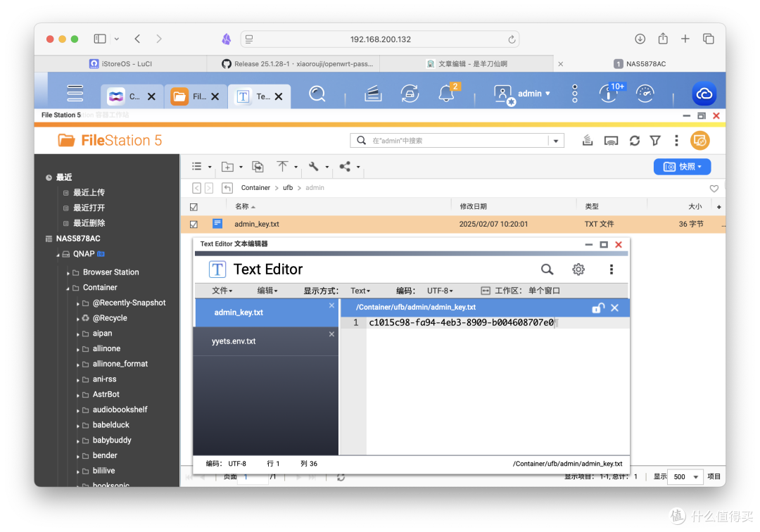
Task: Open external devices sync icon
Action: 410,93
